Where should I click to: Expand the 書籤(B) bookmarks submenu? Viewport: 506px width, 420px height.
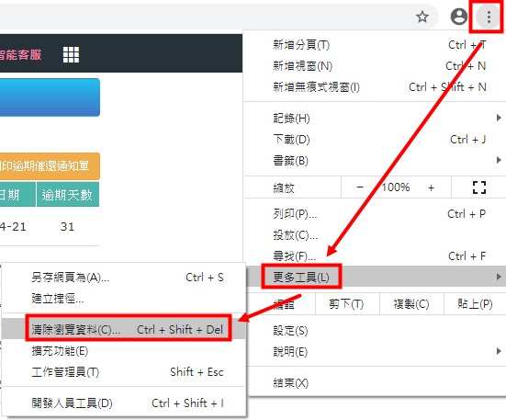click(x=375, y=161)
